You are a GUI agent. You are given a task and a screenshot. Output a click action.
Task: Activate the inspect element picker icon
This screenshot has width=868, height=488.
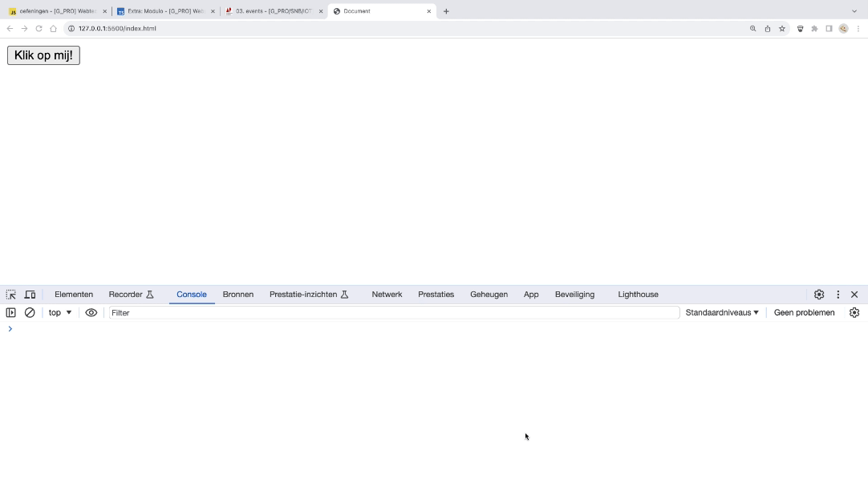point(11,295)
